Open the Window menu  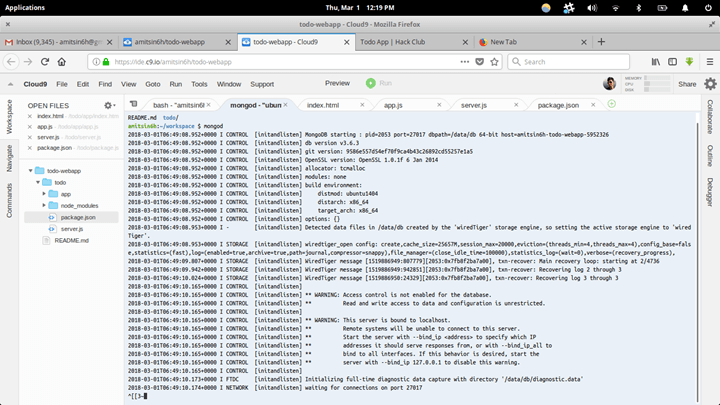[x=229, y=84]
